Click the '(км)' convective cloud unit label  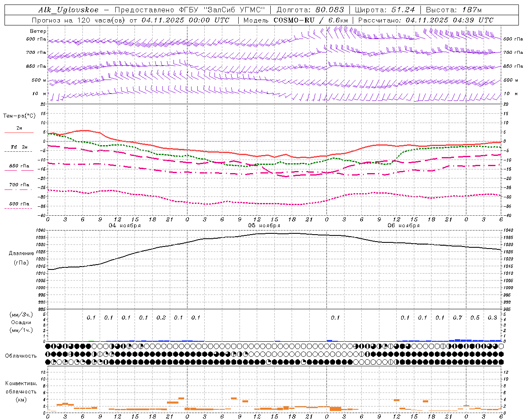21,399
